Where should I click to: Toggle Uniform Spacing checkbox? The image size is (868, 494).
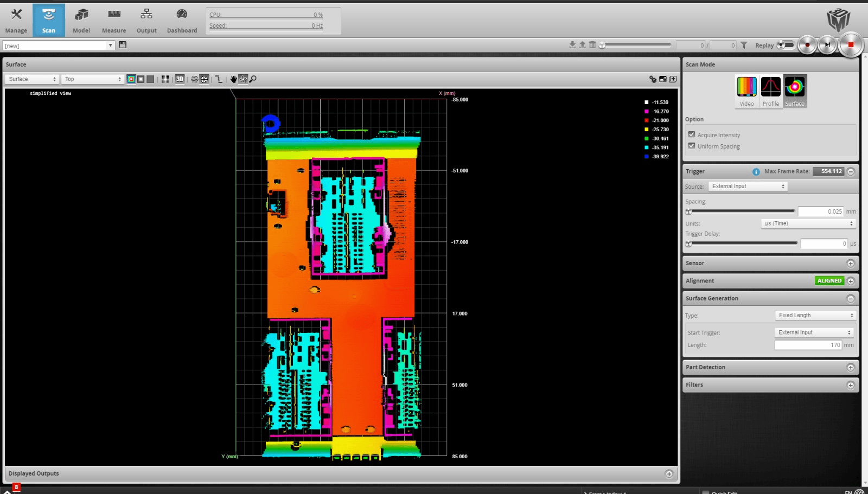692,146
